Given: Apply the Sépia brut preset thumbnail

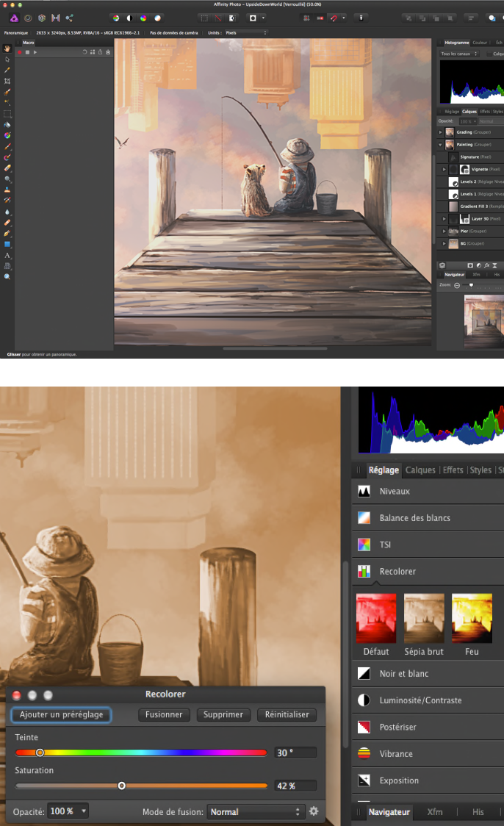Looking at the screenshot, I should 424,618.
